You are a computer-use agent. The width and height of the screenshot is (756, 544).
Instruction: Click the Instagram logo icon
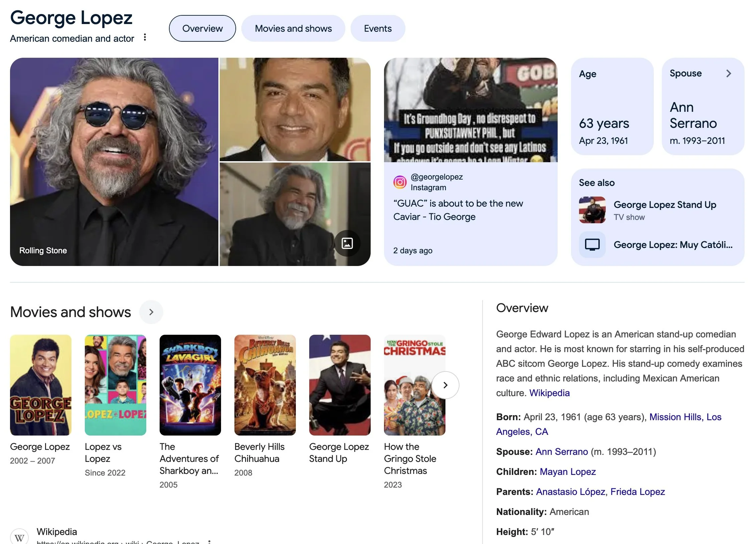400,182
